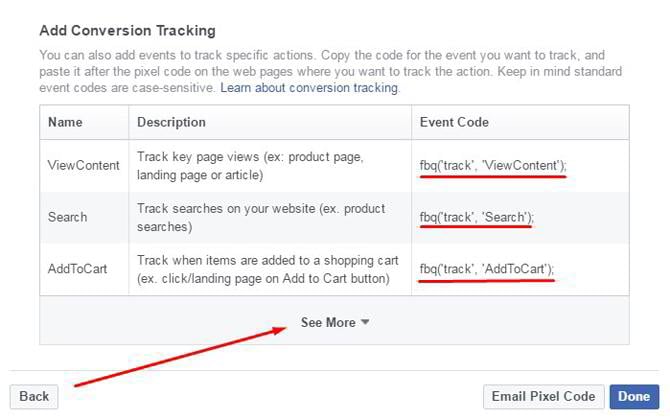The height and width of the screenshot is (419, 670).
Task: Click the Email Pixel Code button
Action: pos(543,396)
